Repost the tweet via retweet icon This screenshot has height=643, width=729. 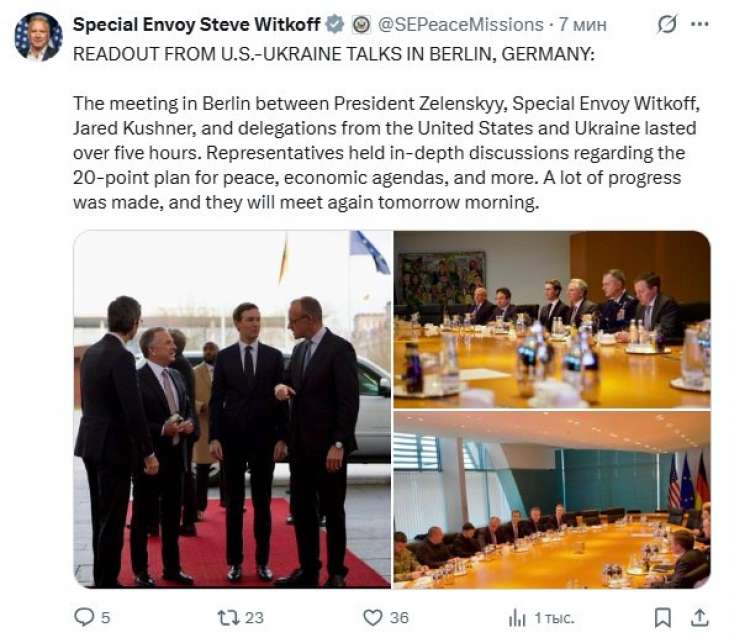tap(228, 618)
